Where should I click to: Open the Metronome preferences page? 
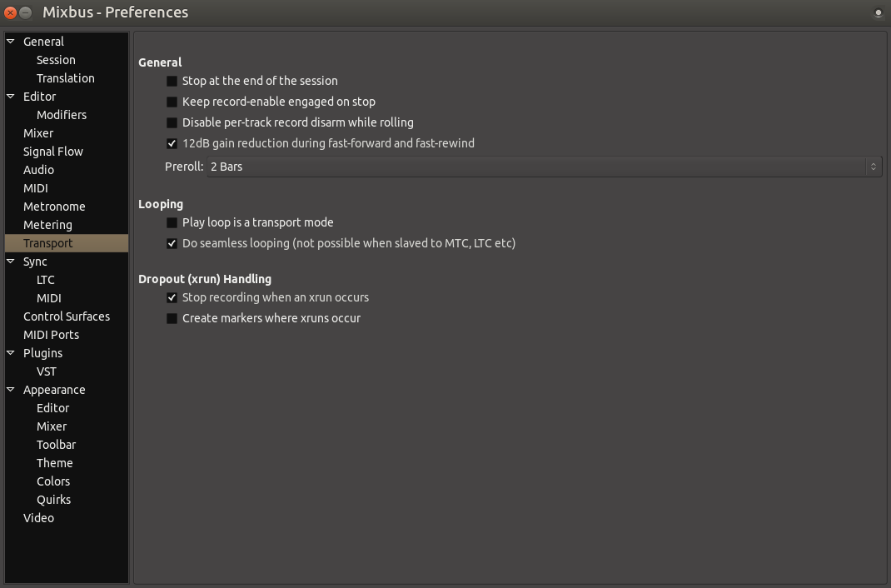pos(54,207)
